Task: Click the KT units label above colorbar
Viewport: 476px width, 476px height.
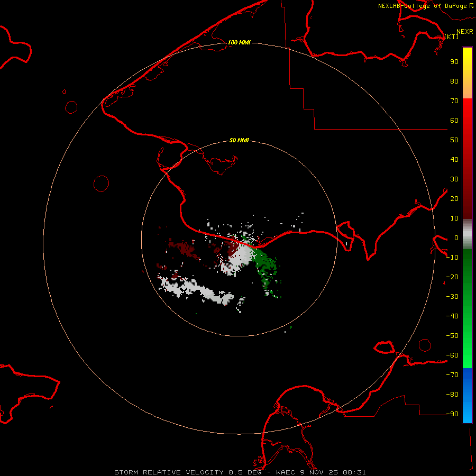Action: pyautogui.click(x=452, y=36)
